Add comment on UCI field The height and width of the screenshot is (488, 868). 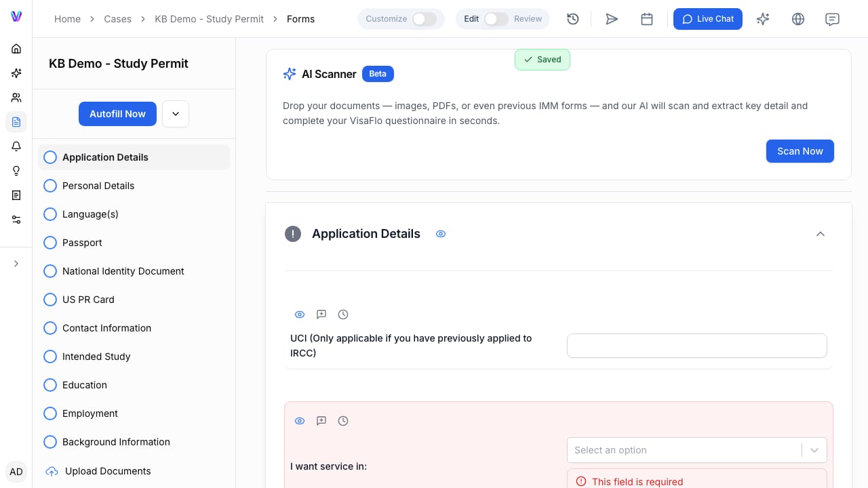tap(321, 314)
